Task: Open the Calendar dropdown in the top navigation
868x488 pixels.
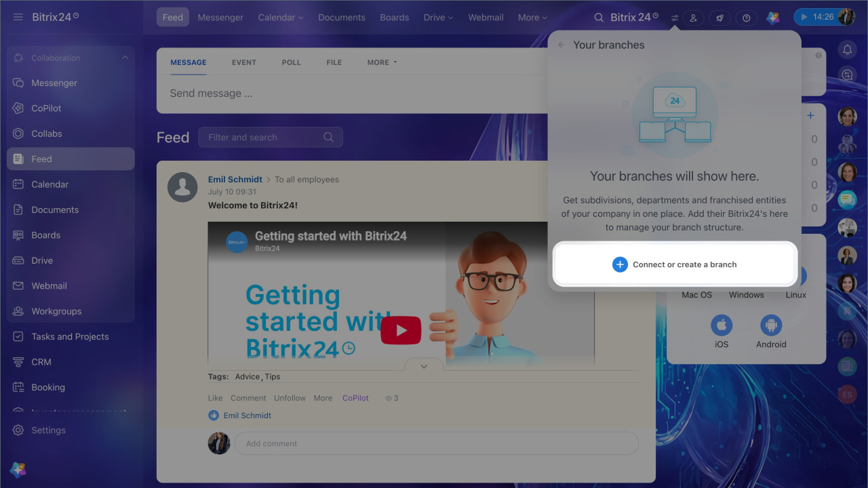Action: tap(281, 18)
